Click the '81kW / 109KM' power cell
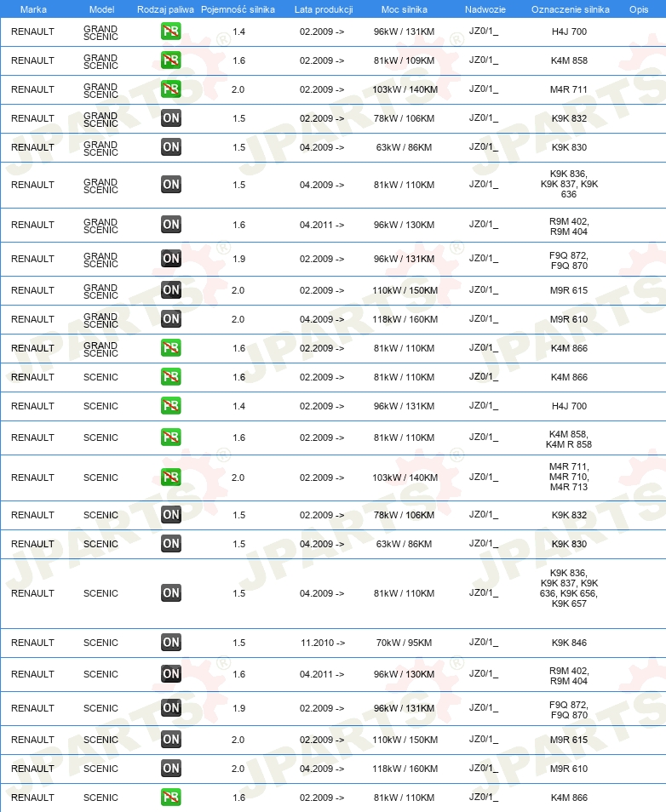666x812 pixels. [405, 60]
